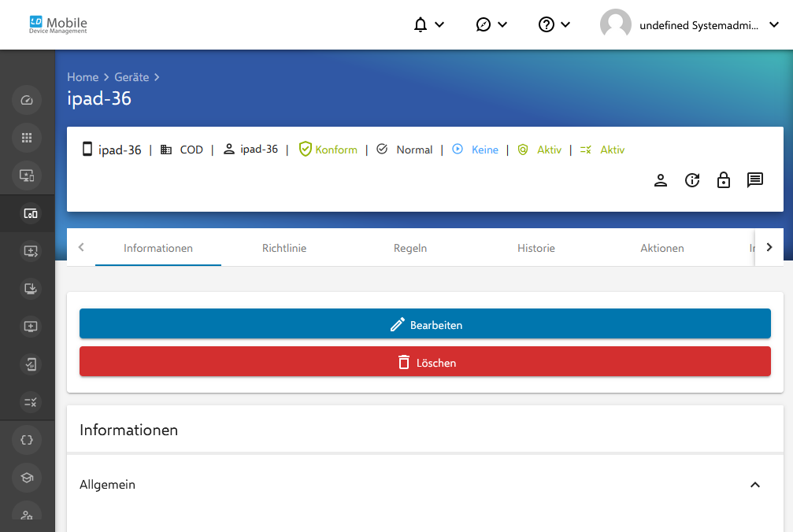Click the red Löschen button
The height and width of the screenshot is (532, 793).
pos(424,362)
